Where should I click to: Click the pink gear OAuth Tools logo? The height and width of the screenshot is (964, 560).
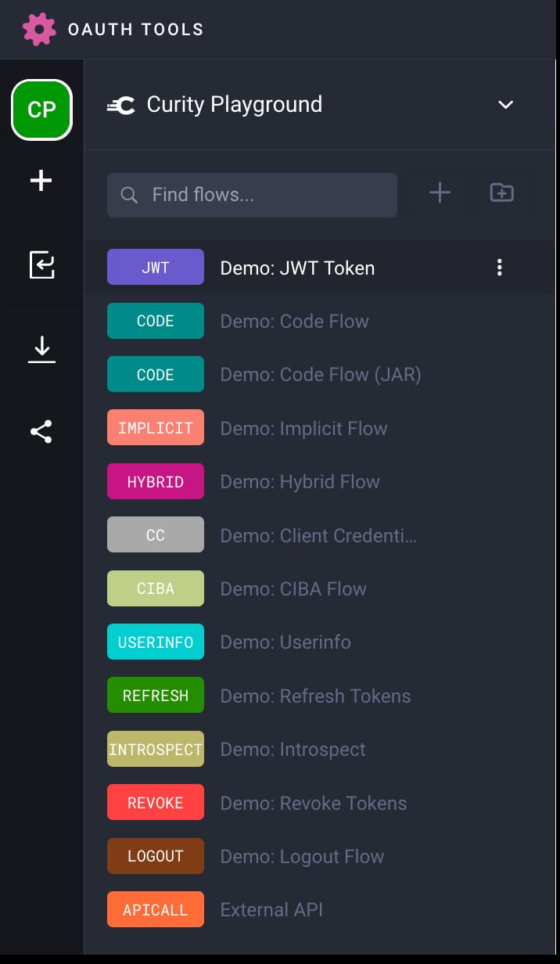[39, 30]
